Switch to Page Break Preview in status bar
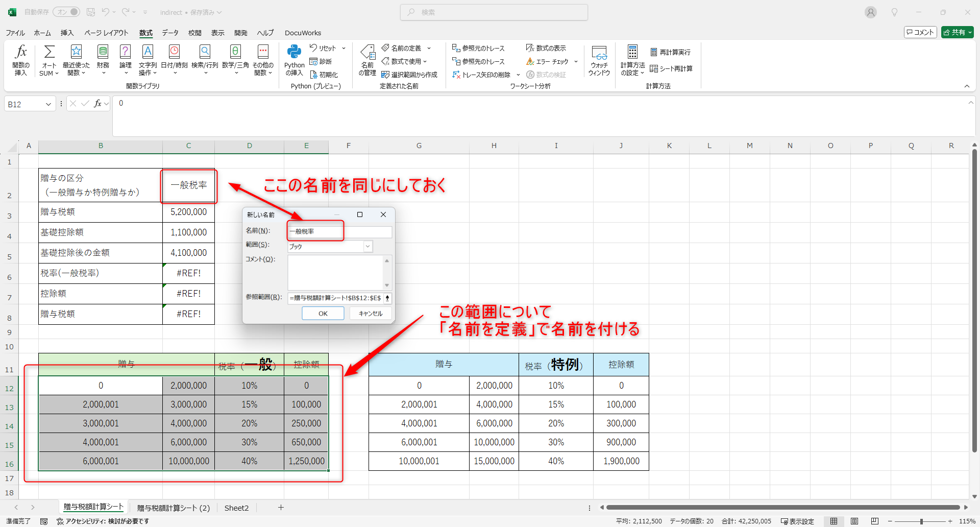 point(875,521)
